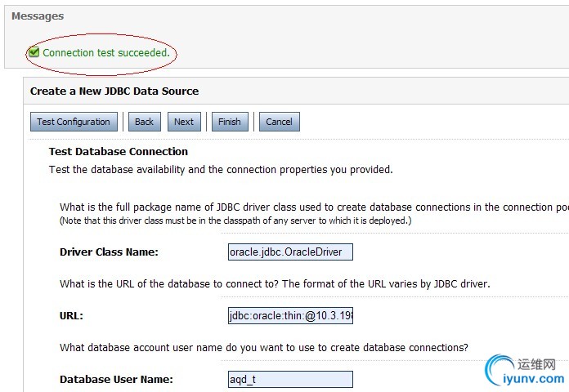Select the Database User Name field
Screen dimensions: 569x392
click(x=290, y=379)
